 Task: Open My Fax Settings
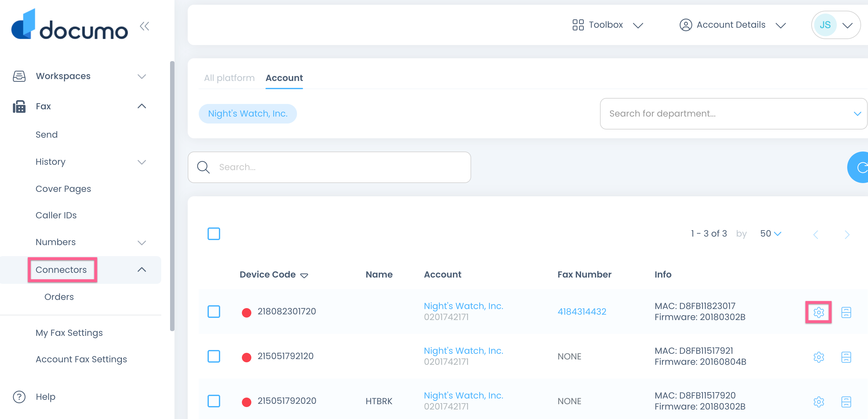pos(69,333)
